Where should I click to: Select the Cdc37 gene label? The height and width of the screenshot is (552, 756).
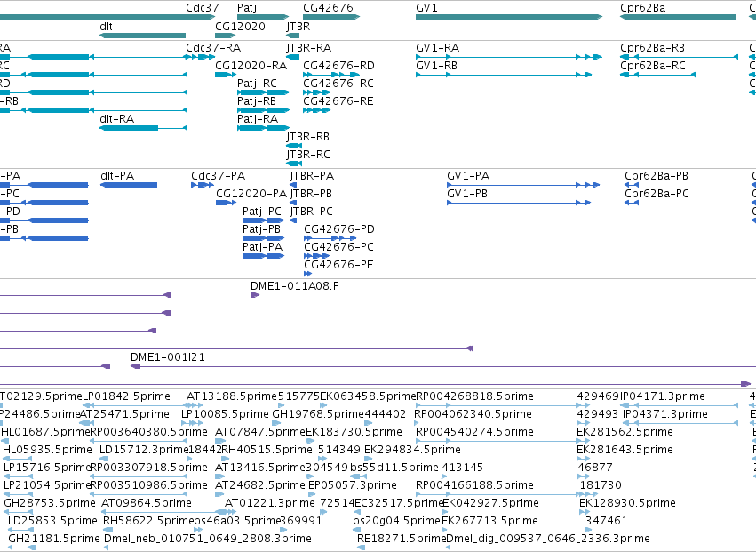click(203, 8)
